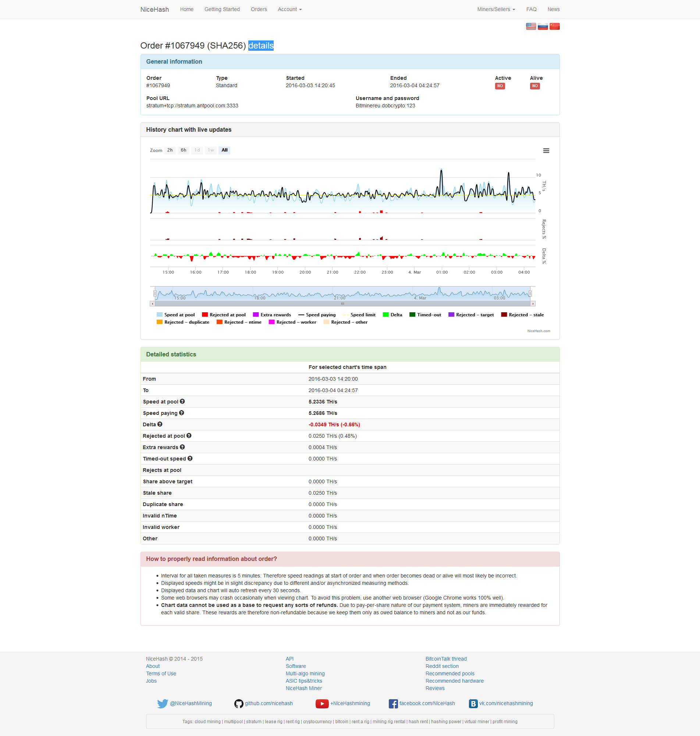700x736 pixels.
Task: Toggle Speed at pool series in legend
Action: 176,315
